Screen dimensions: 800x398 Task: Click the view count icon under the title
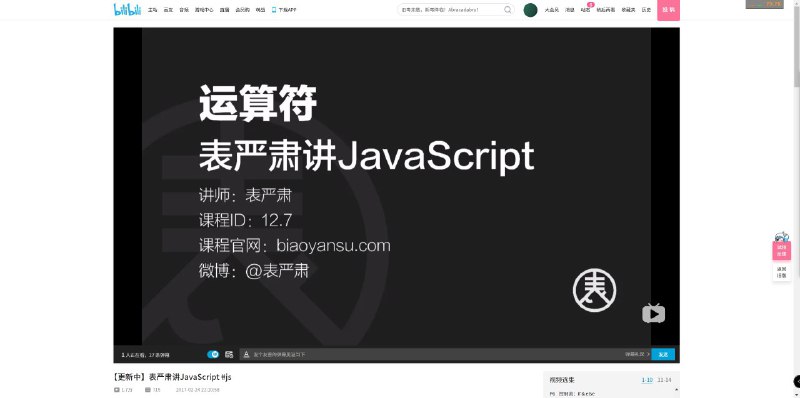coord(116,390)
